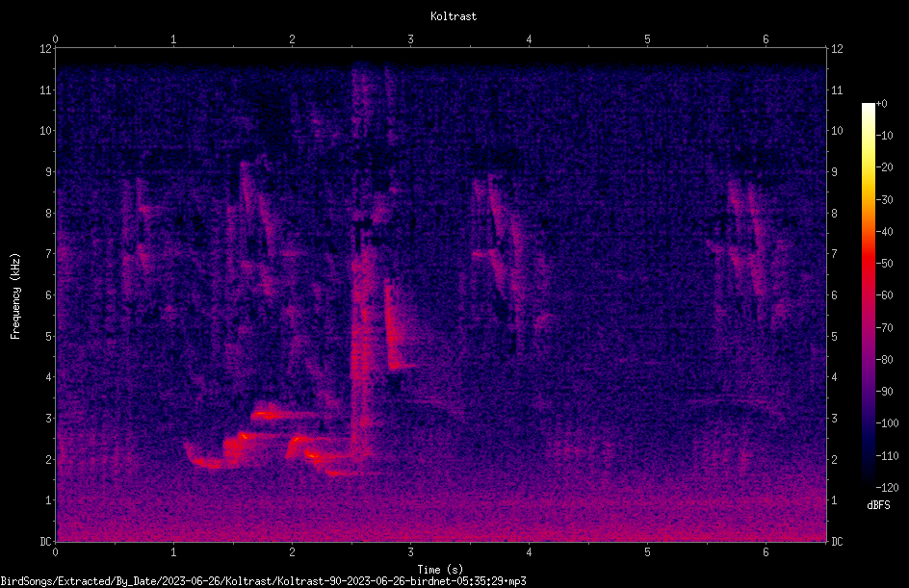Click the 1 second tick on top time axis

coord(173,39)
